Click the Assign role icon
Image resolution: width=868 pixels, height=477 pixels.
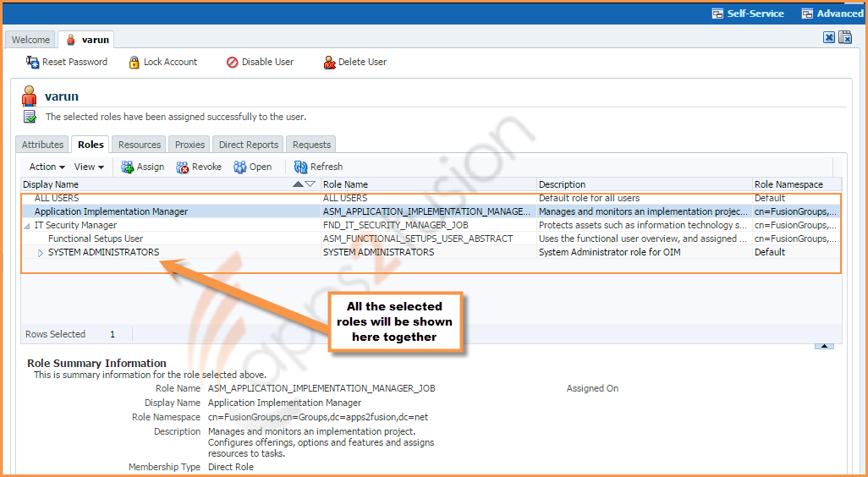click(x=127, y=167)
